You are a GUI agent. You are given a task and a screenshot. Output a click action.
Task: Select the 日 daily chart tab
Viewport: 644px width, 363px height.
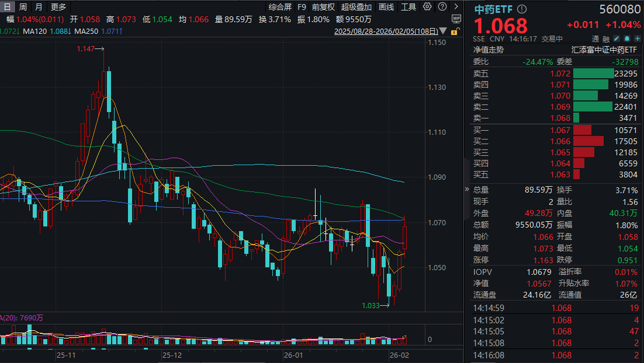click(7, 7)
